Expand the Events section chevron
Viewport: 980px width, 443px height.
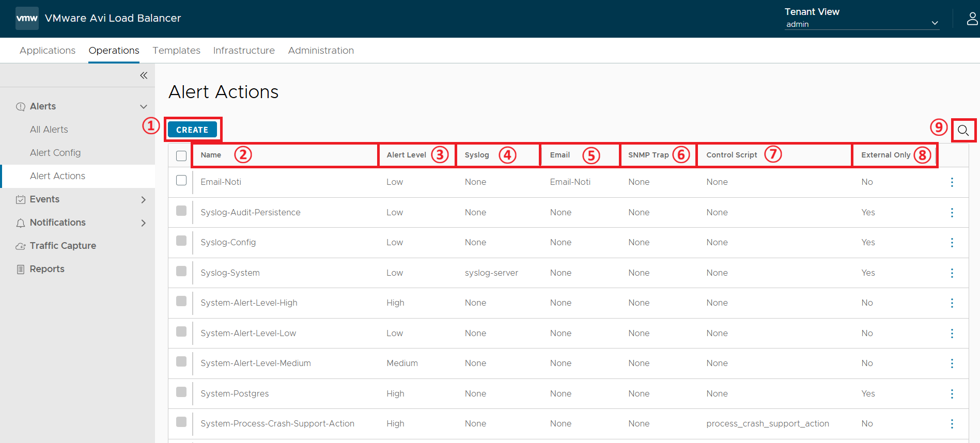tap(144, 200)
